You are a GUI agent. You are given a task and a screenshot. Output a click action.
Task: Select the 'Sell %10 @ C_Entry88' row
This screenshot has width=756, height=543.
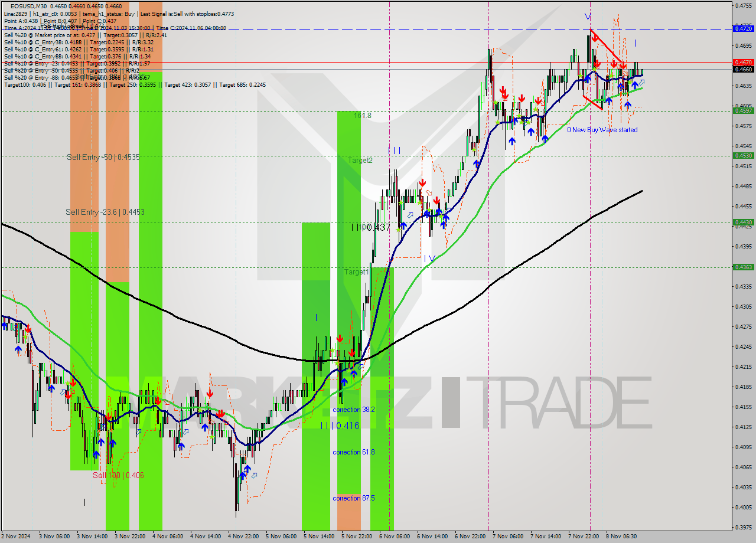click(77, 56)
